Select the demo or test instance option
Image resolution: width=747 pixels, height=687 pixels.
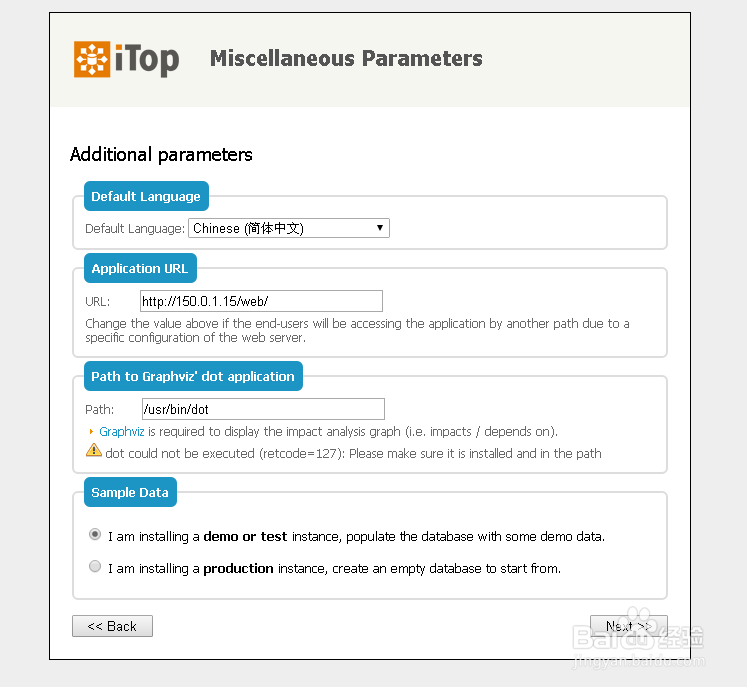95,535
